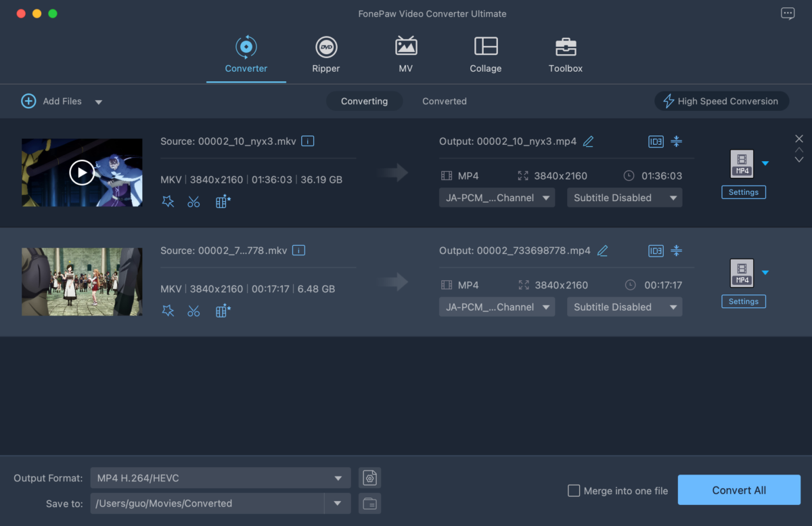Open the cut scissors for 00002_10_nyx3.mkv

(194, 201)
